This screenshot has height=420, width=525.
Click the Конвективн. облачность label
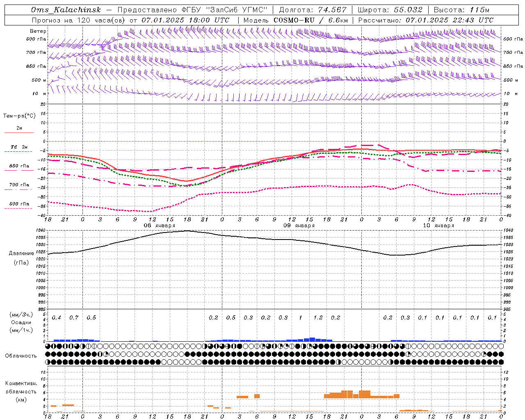coord(21,388)
